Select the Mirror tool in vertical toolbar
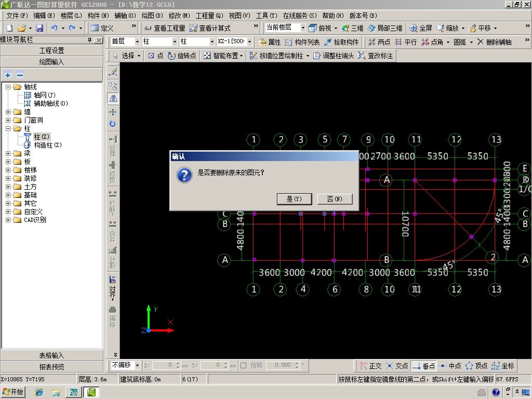Viewport: 532px width, 399px height. point(113,98)
